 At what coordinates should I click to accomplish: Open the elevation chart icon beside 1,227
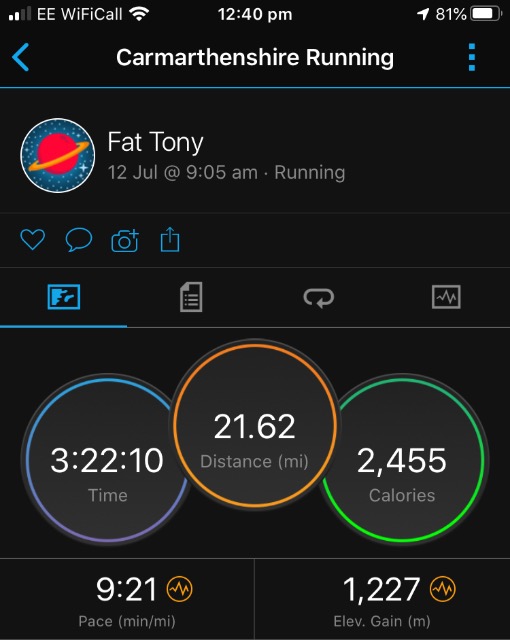443,589
